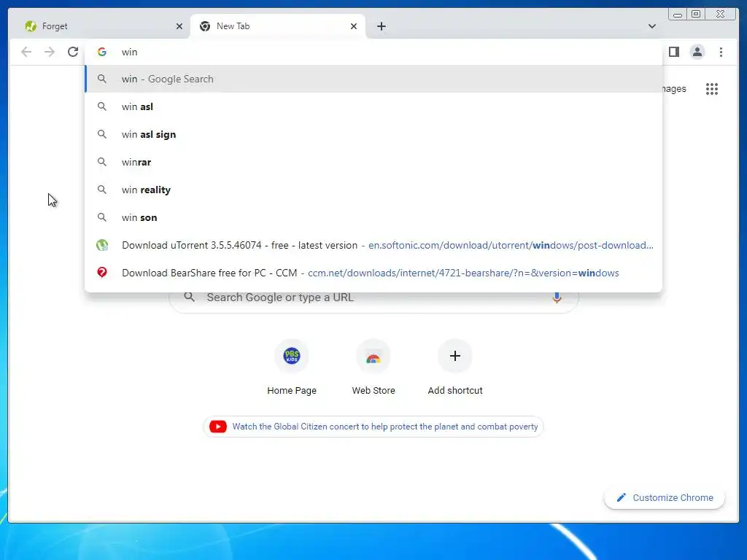Restore down the Chrome window
The image size is (747, 560).
695,15
